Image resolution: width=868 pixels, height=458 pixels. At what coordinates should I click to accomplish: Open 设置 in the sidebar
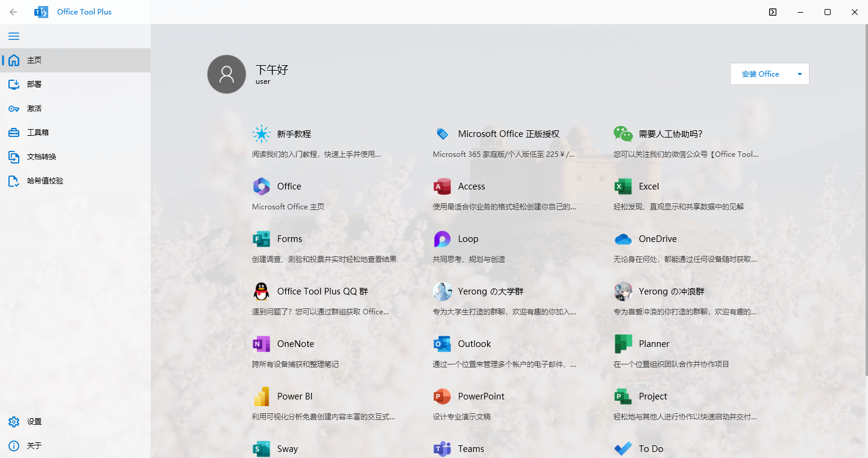[x=34, y=422]
